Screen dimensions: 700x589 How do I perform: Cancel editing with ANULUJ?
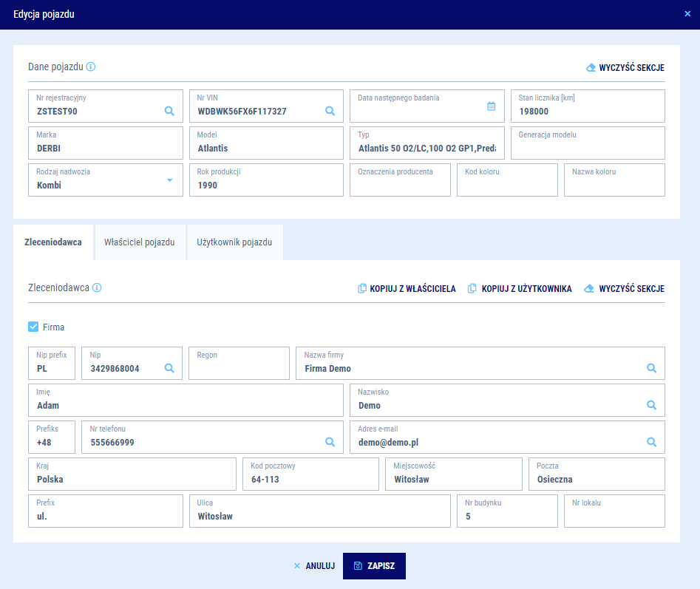(x=314, y=566)
